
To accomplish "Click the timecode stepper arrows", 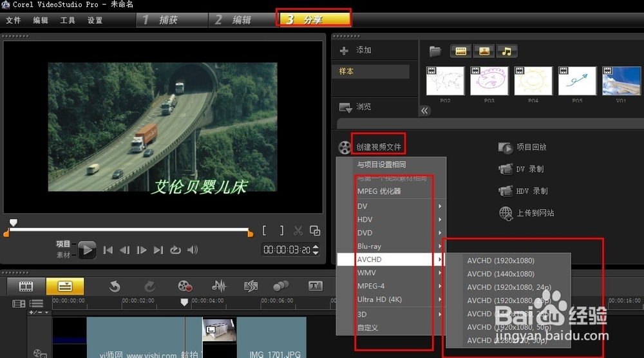I will (x=316, y=250).
